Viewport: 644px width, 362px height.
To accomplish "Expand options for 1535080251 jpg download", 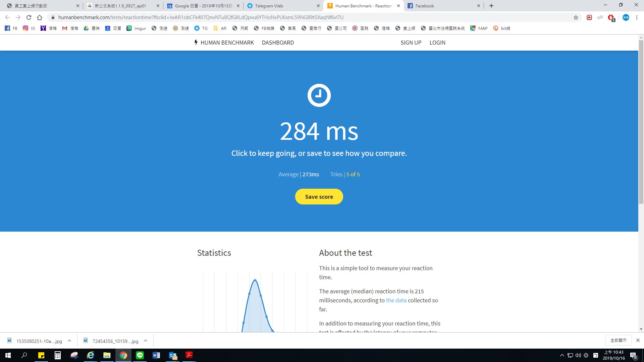I will (69, 341).
